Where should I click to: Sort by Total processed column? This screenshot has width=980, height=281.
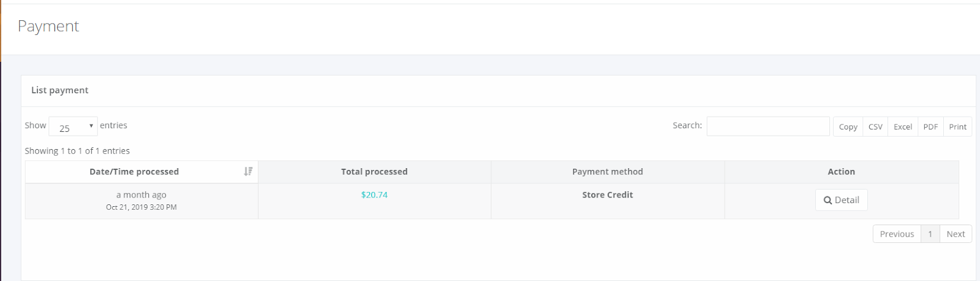374,172
